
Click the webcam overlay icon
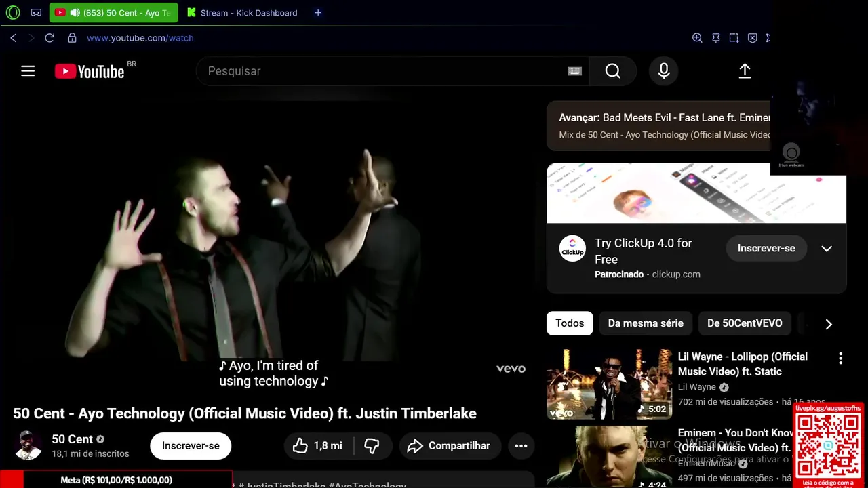click(x=791, y=155)
